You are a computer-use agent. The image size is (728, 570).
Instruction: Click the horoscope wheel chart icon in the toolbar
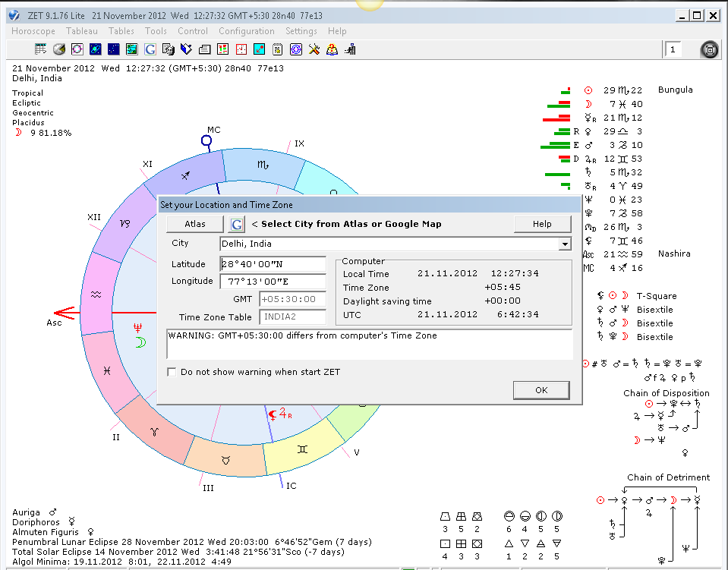(77, 49)
